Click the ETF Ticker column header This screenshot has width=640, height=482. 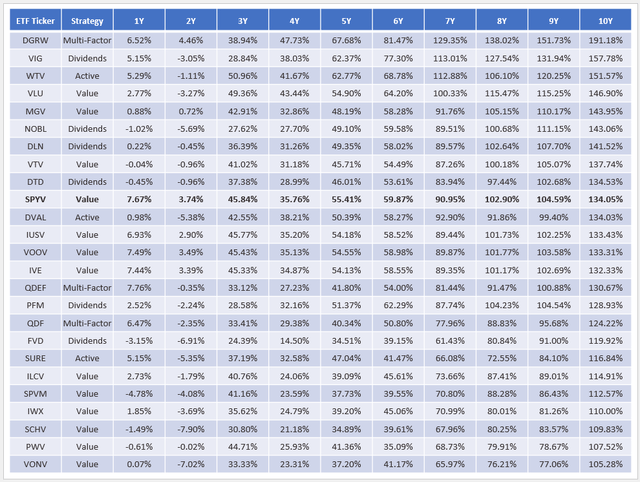33,21
